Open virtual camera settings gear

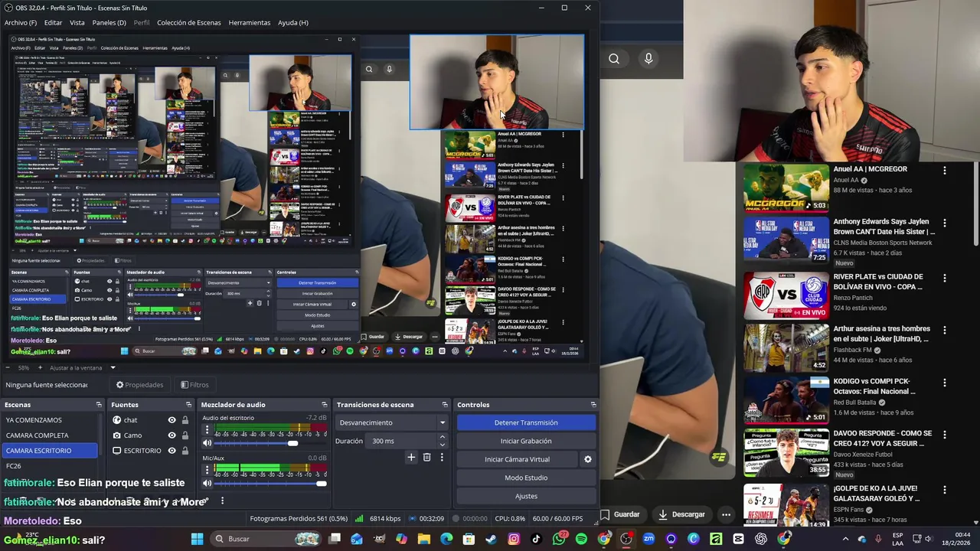(x=588, y=459)
